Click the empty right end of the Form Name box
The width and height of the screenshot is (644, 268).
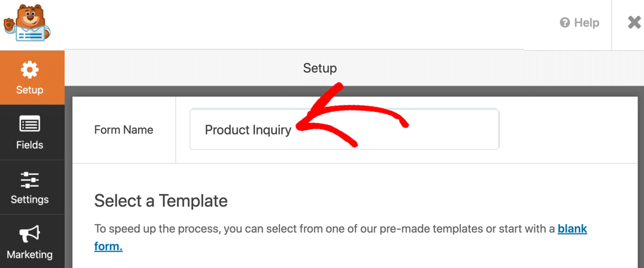[462, 130]
